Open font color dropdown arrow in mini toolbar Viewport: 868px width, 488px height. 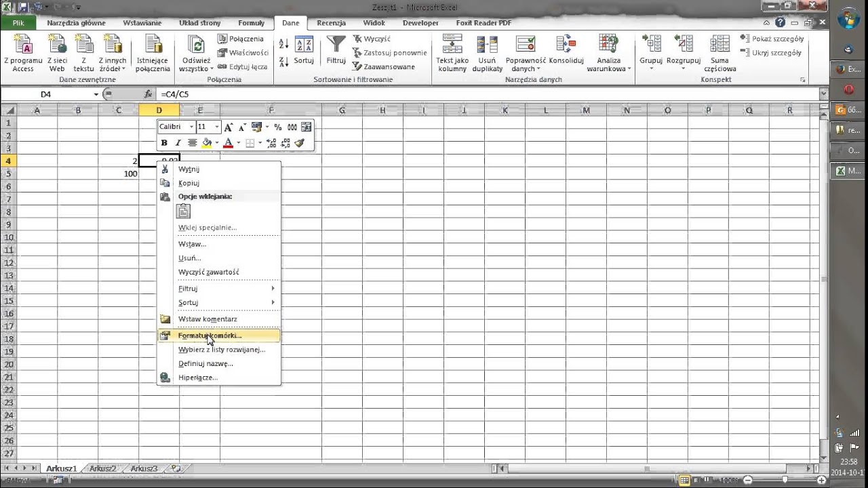pyautogui.click(x=239, y=143)
